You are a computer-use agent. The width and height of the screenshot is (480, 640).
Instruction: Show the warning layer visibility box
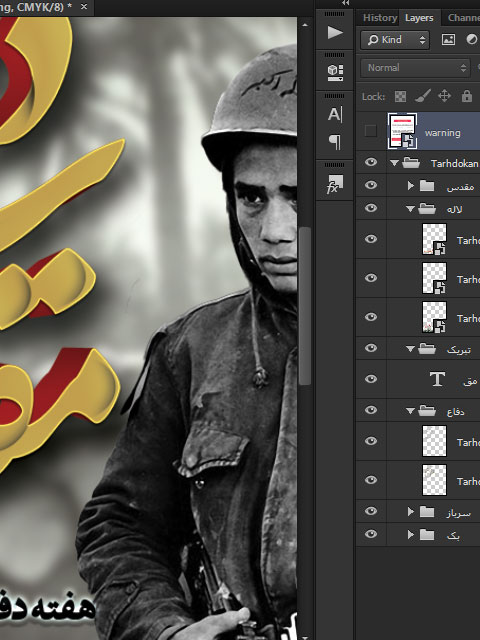pyautogui.click(x=371, y=131)
